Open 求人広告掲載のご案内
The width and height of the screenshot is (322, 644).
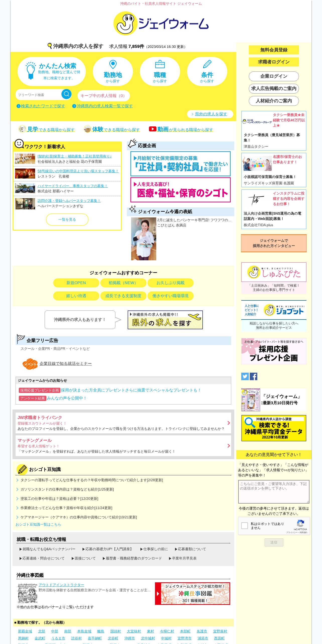click(x=274, y=89)
